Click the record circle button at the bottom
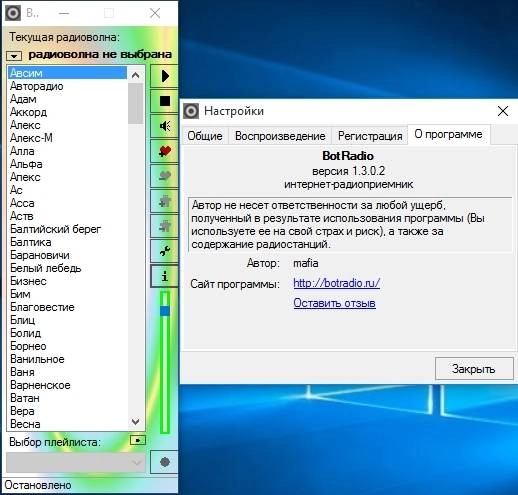 tap(164, 462)
